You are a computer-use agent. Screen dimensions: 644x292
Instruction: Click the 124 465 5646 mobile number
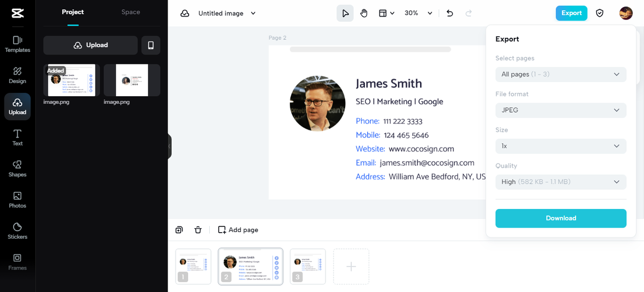[x=407, y=135]
